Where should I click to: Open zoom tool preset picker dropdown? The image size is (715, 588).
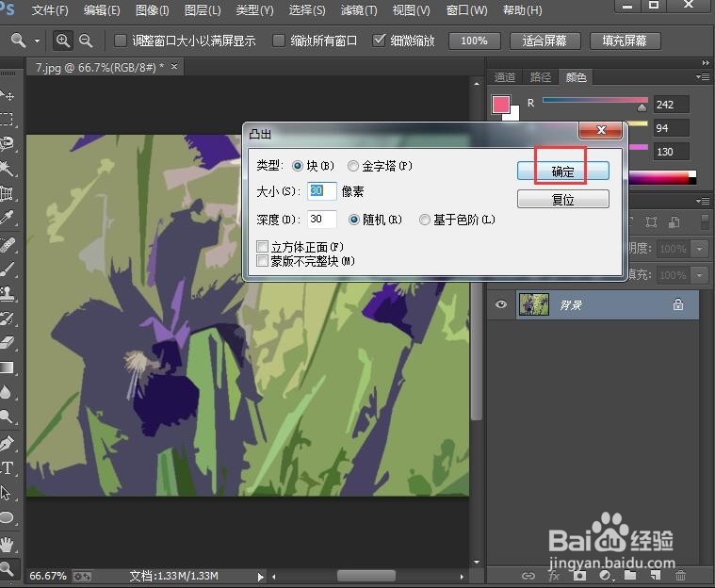pyautogui.click(x=37, y=41)
